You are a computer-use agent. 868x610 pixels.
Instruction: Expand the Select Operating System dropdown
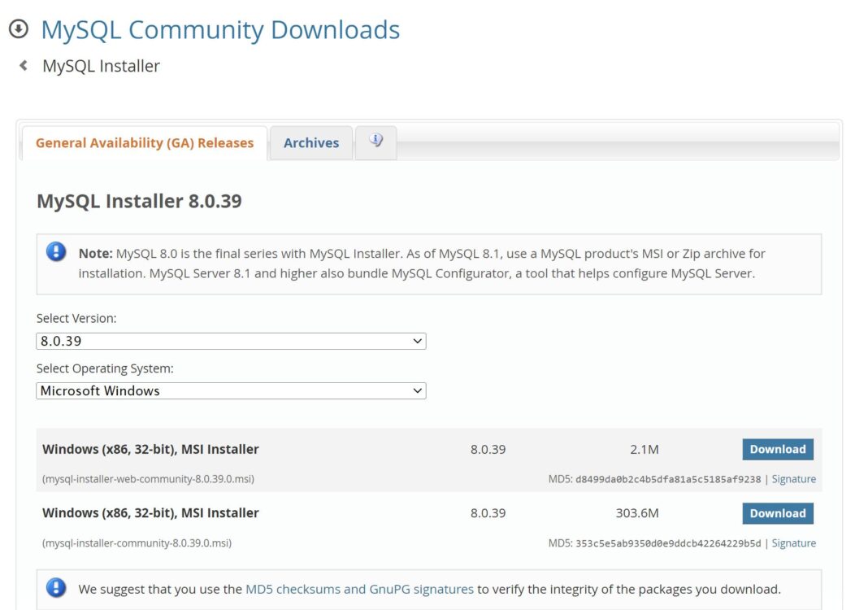232,390
